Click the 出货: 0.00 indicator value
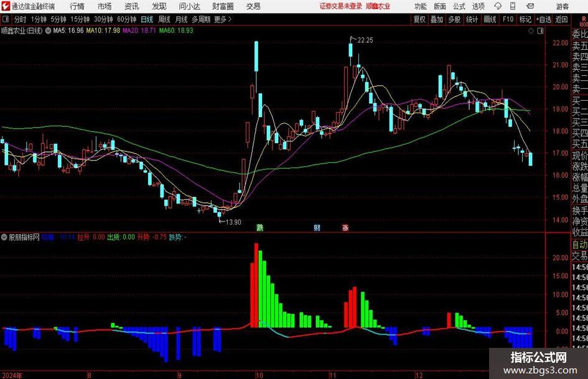This screenshot has width=588, height=379. tap(121, 237)
